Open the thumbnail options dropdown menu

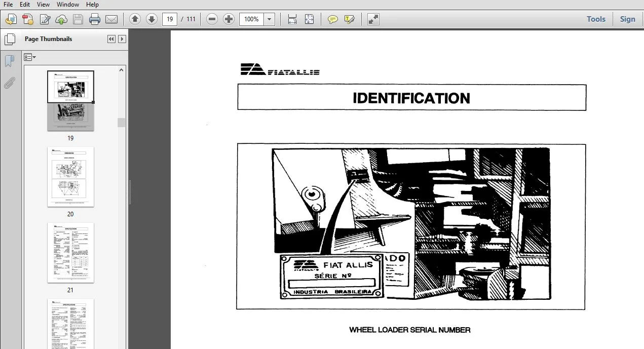(x=30, y=57)
